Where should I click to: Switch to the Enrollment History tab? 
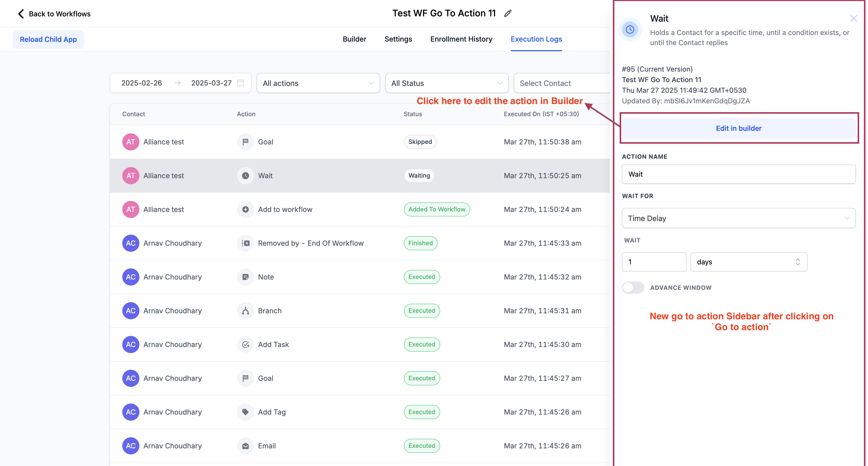tap(461, 39)
